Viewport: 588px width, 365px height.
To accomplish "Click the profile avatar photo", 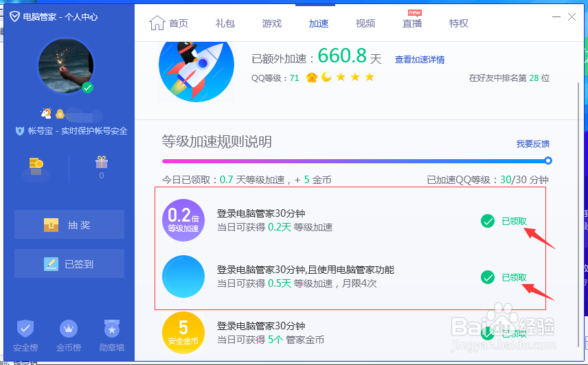I will point(66,66).
